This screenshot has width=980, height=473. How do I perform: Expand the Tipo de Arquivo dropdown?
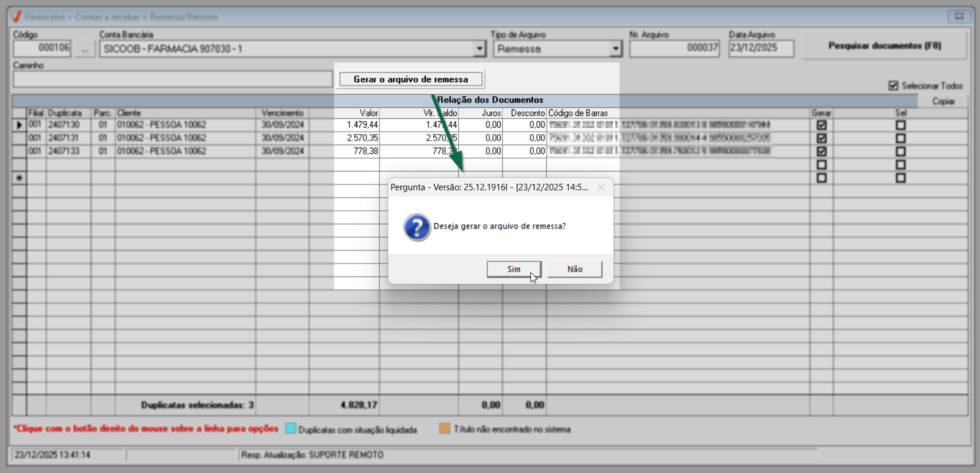click(615, 49)
